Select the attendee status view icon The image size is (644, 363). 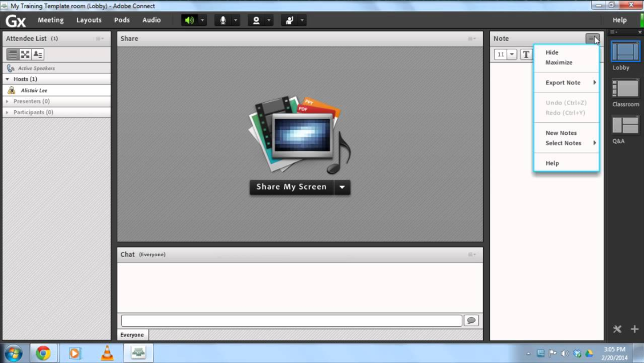[x=38, y=55]
